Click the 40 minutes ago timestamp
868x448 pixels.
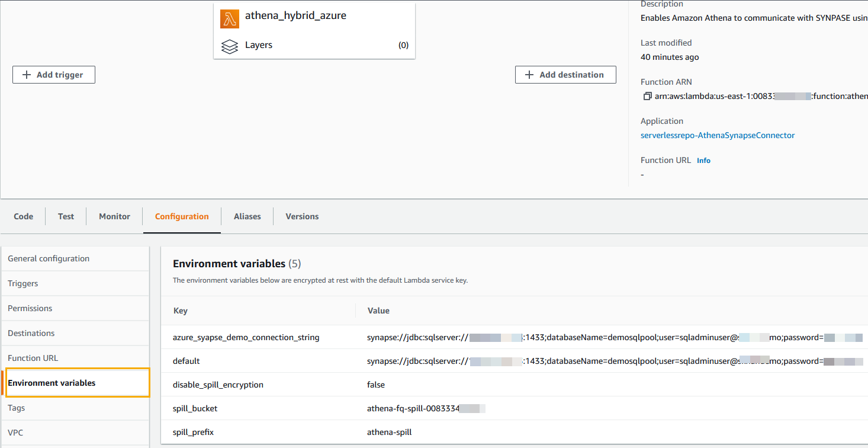670,57
